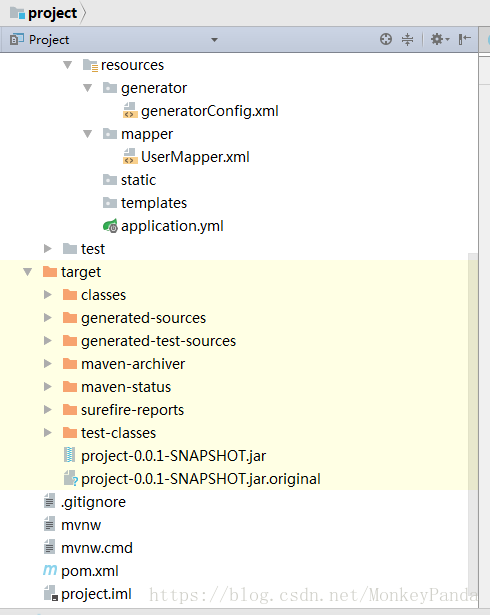This screenshot has height=615, width=490.
Task: Select the test-classes folder name
Action: pos(118,433)
